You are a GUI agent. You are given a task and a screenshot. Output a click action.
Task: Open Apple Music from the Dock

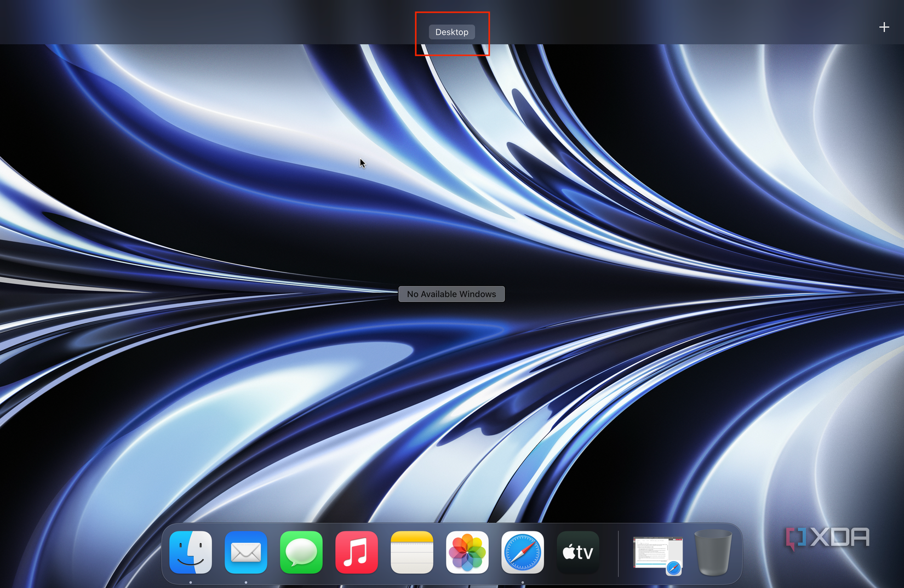point(357,552)
